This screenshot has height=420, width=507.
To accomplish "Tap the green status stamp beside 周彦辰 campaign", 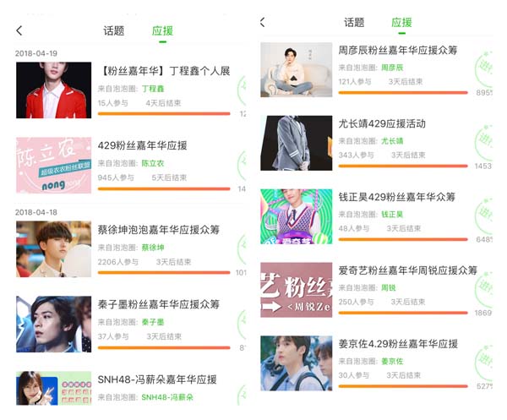I will point(483,68).
